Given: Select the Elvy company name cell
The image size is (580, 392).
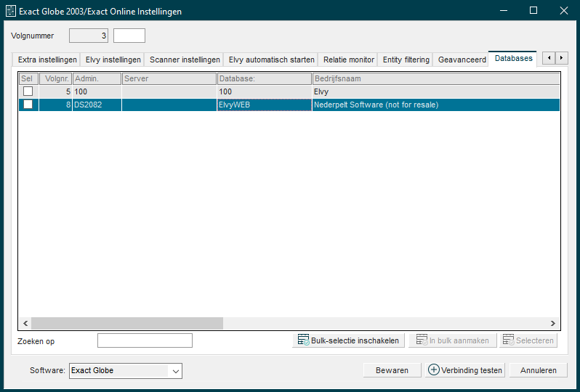Looking at the screenshot, I should [436, 91].
